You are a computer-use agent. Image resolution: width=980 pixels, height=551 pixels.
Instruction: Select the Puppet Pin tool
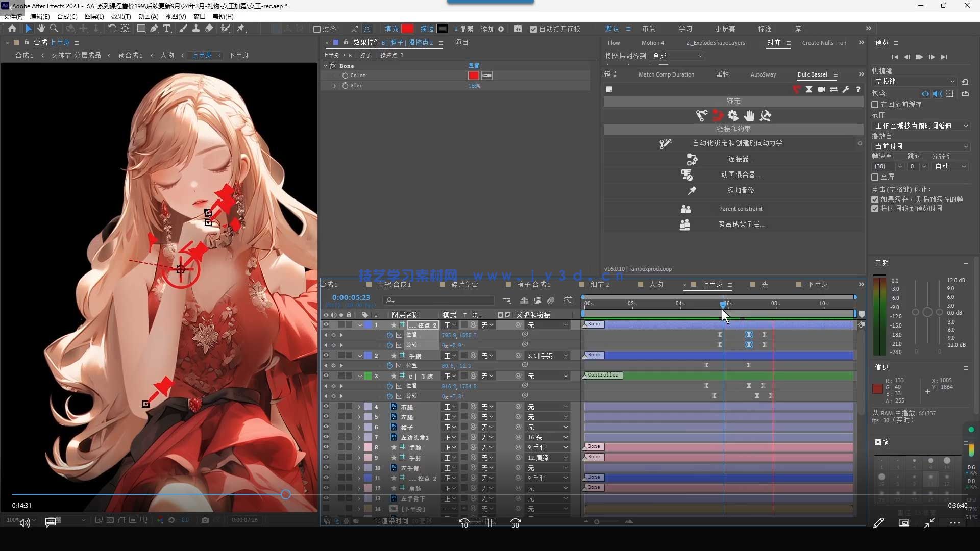click(240, 29)
